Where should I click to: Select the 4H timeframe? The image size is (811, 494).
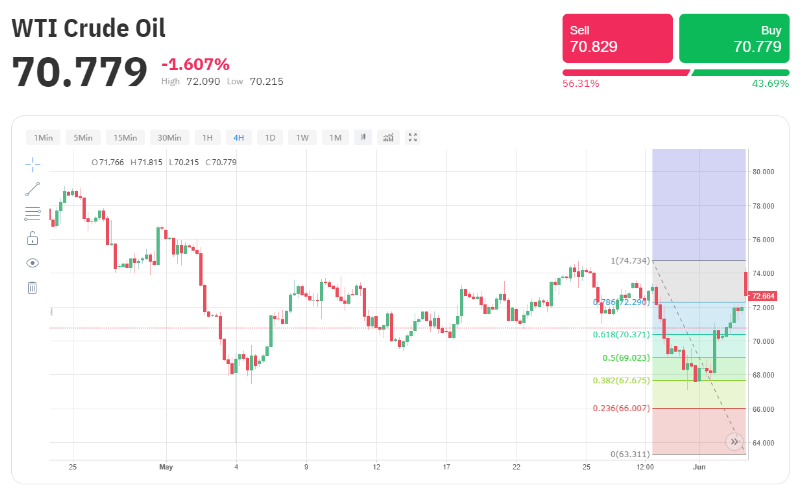point(238,137)
